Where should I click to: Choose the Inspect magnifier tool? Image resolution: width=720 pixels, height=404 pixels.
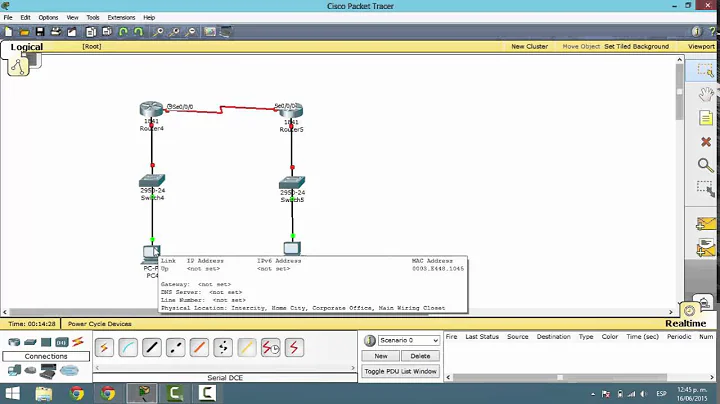tap(705, 165)
